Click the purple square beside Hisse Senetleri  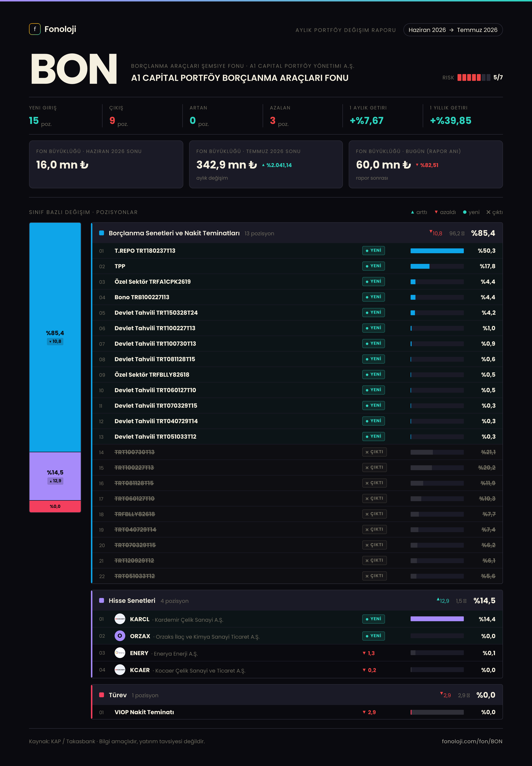pos(102,601)
